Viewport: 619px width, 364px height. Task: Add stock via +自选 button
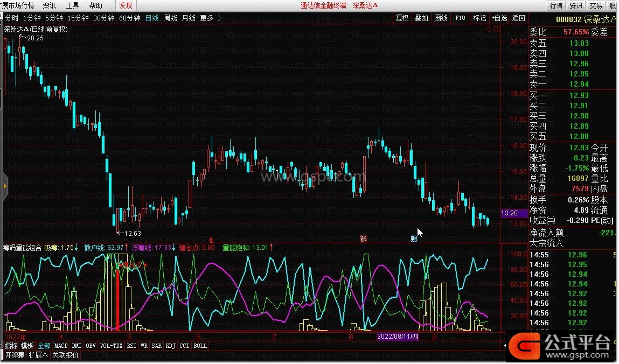pyautogui.click(x=499, y=18)
